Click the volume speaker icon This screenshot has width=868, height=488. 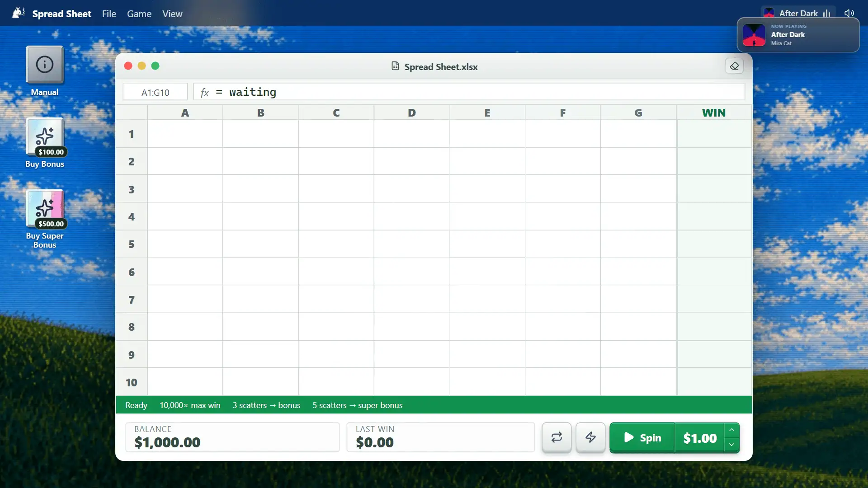pos(849,13)
